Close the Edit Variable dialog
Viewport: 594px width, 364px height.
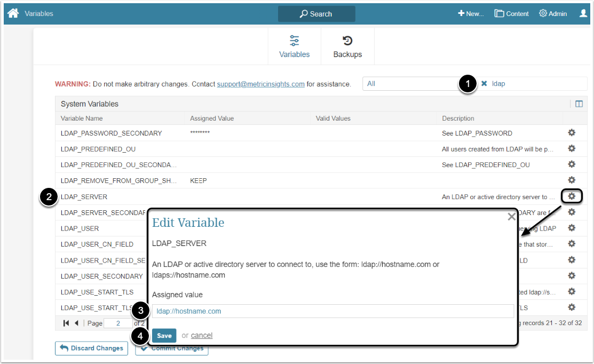[x=511, y=217]
